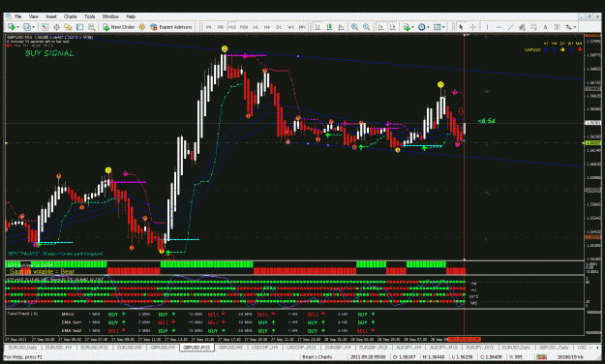Select the Trendline drawing tool
This screenshot has height=364, width=605.
tap(510, 27)
